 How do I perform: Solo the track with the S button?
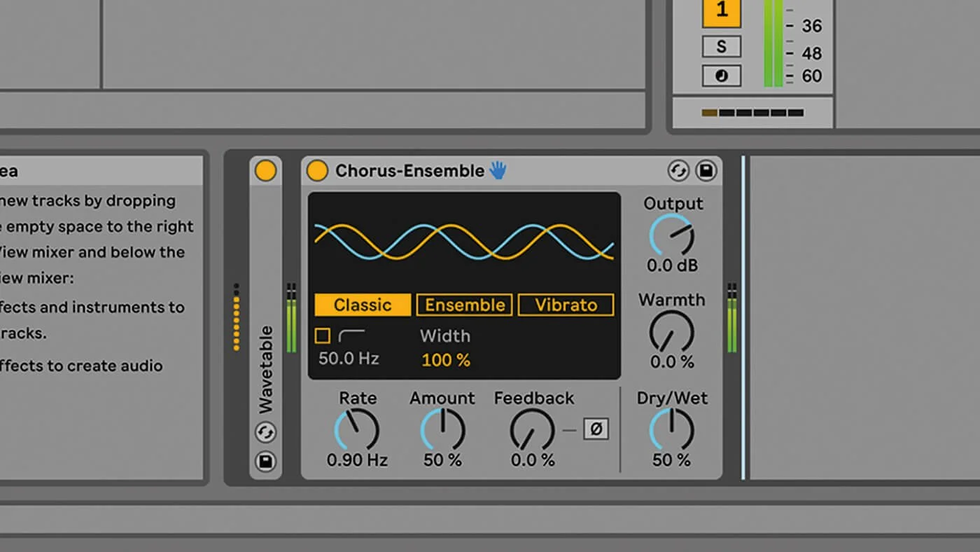[722, 47]
